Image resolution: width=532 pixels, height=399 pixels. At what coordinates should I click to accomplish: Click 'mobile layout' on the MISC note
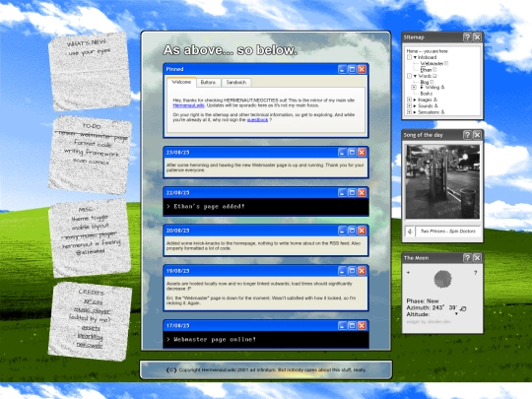click(91, 227)
